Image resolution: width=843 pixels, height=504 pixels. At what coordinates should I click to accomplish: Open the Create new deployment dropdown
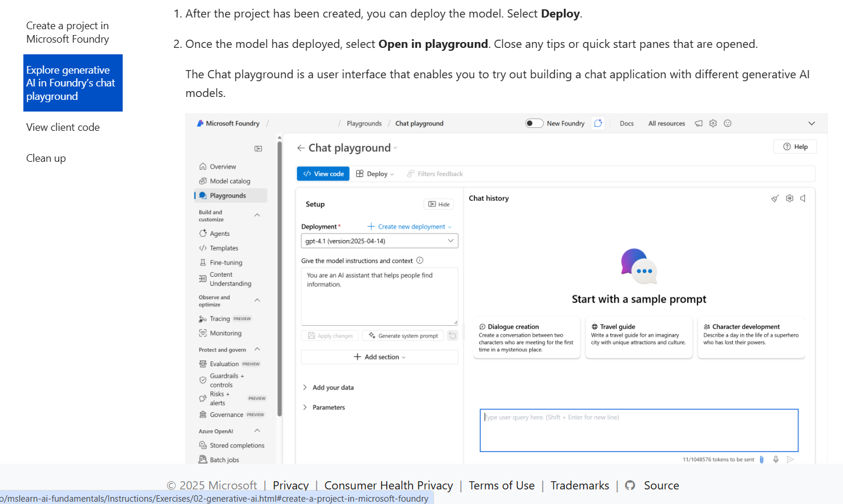click(x=410, y=227)
